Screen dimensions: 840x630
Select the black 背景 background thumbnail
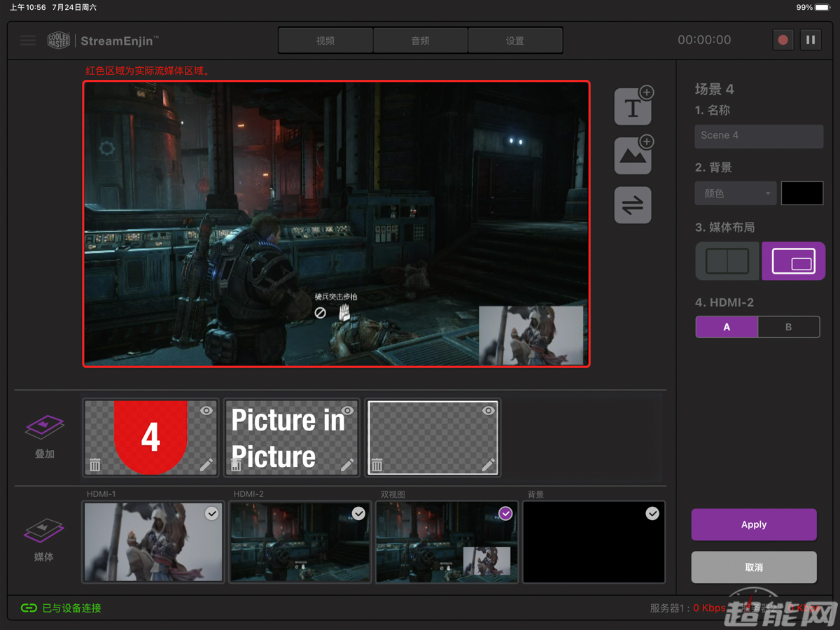tap(594, 542)
